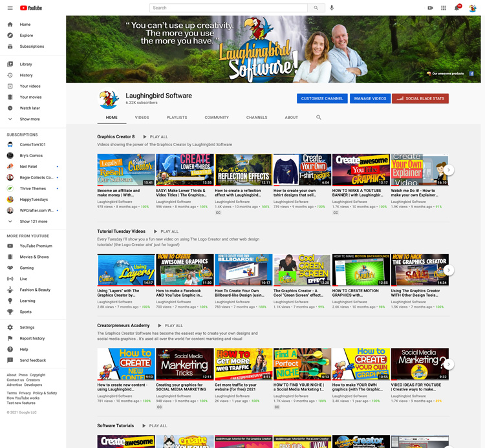Click Play All for Tutorial Tuesday Videos
The height and width of the screenshot is (448, 485).
166,231
